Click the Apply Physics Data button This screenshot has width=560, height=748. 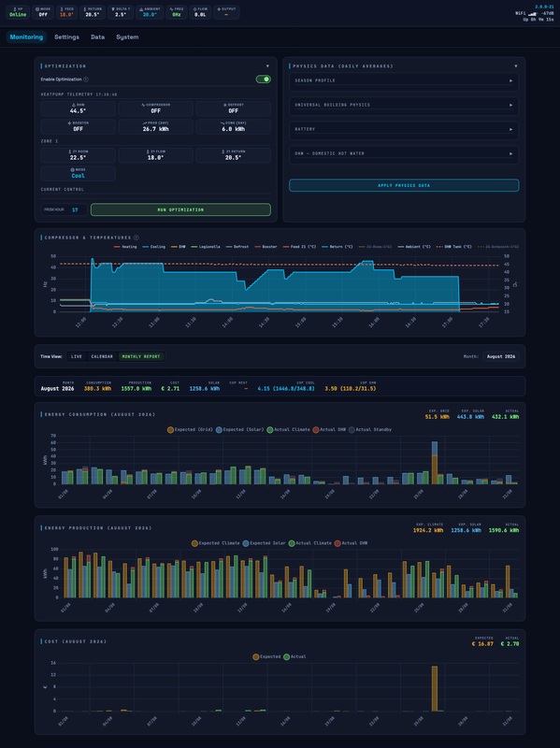click(x=404, y=185)
